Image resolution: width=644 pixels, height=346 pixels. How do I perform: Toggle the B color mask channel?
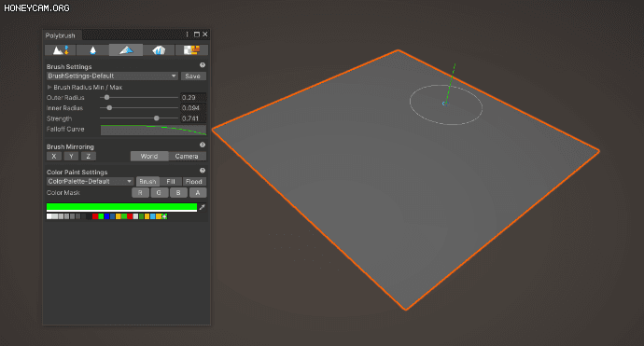[x=178, y=192]
